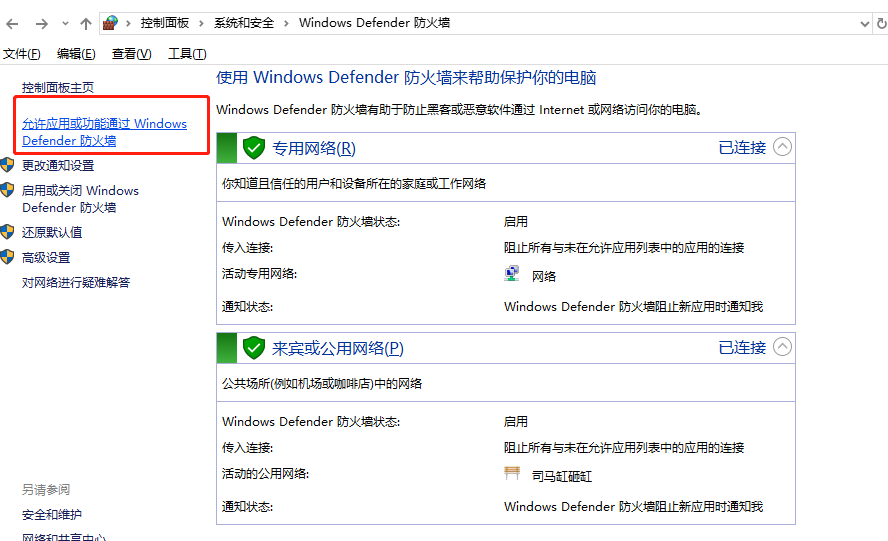The width and height of the screenshot is (888, 541).
Task: Click the 控制面板 breadcrumb
Action: (x=165, y=23)
